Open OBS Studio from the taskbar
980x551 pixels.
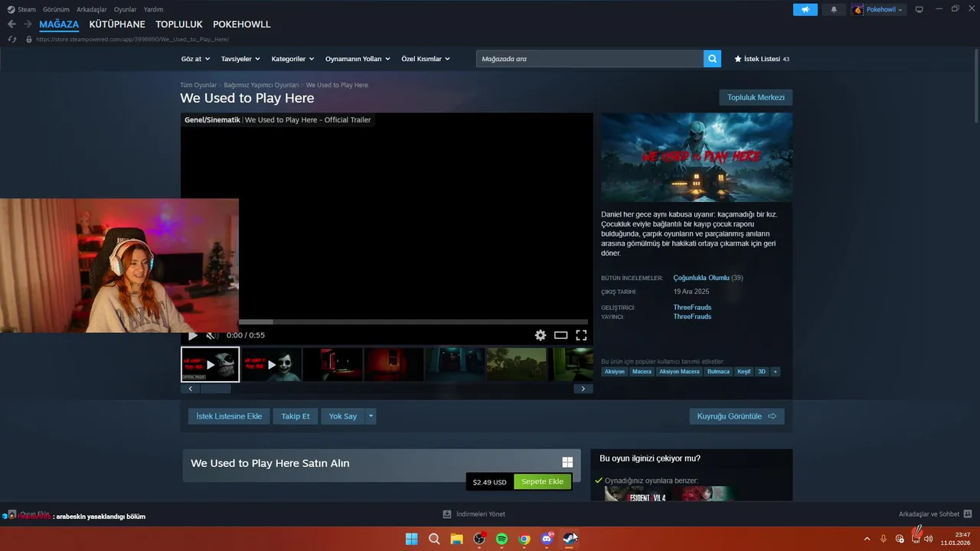[479, 539]
